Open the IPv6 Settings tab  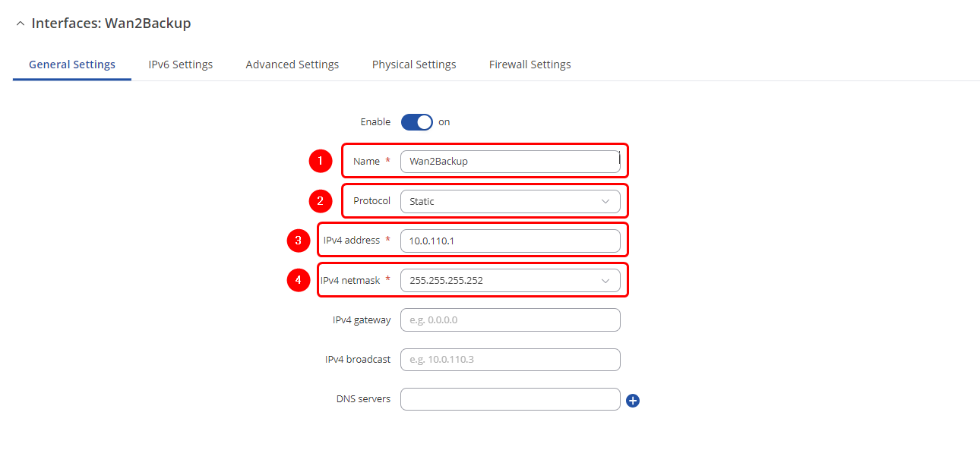tap(180, 65)
